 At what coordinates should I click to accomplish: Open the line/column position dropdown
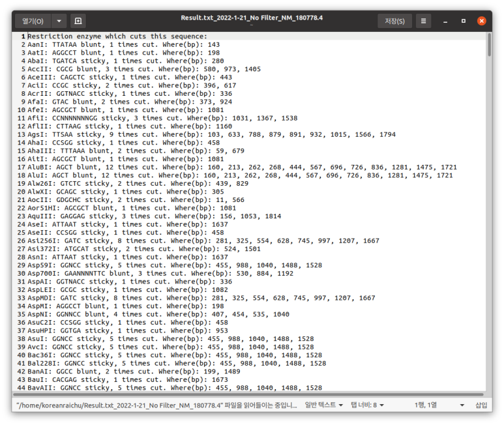coord(439,405)
